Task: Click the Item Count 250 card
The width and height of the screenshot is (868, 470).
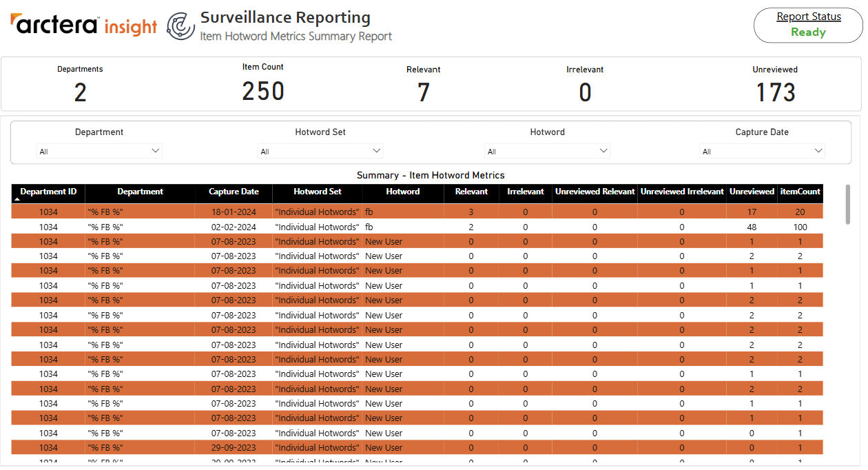Action: click(x=263, y=83)
